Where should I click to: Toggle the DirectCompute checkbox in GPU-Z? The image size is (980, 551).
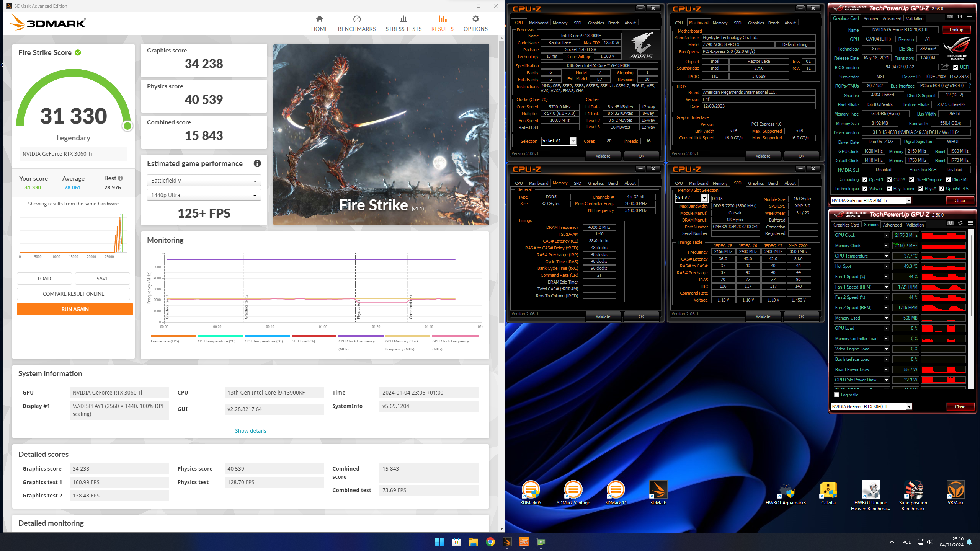coord(911,180)
